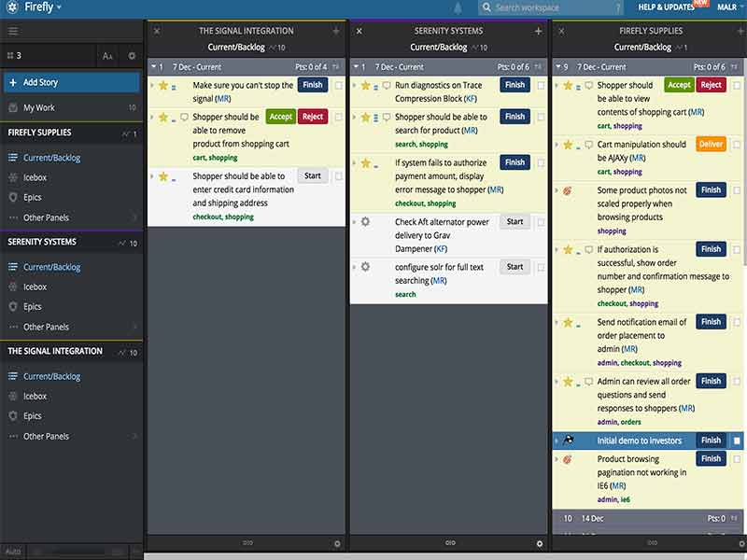
Task: Click the Aa text size icon in the sidebar
Action: pos(106,55)
